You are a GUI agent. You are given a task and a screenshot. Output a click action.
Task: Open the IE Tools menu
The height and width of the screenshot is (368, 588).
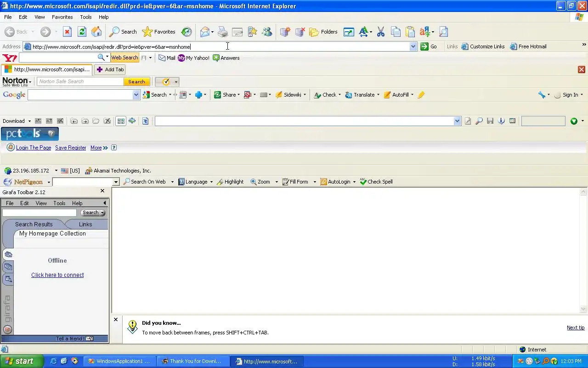click(x=86, y=17)
